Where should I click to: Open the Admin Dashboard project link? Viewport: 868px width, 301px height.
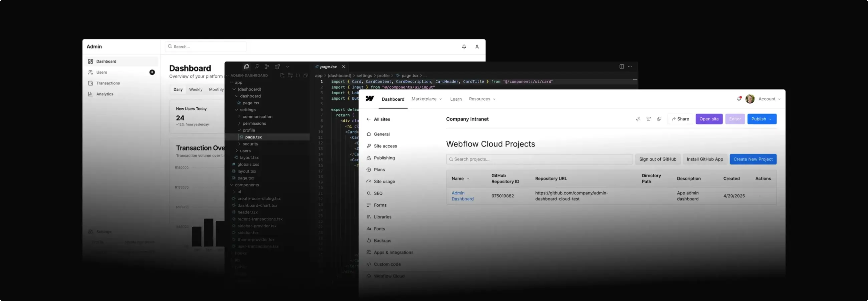(x=462, y=196)
